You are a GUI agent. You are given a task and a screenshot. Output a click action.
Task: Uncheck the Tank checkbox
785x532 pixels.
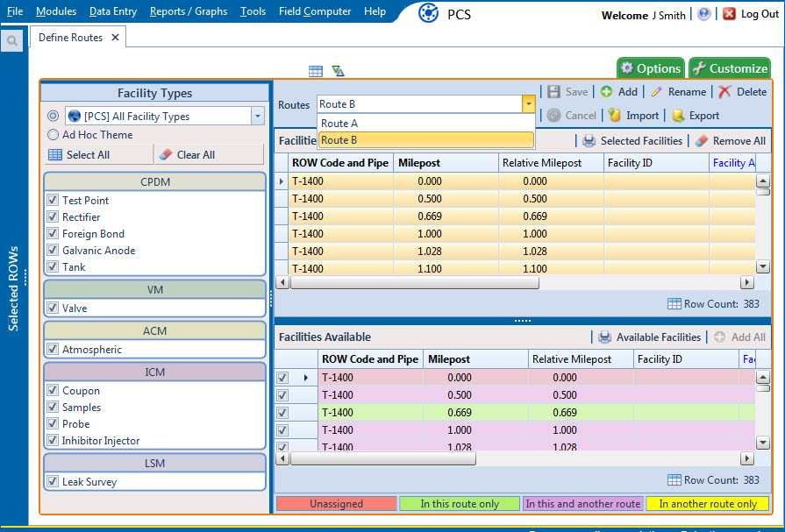(x=53, y=266)
